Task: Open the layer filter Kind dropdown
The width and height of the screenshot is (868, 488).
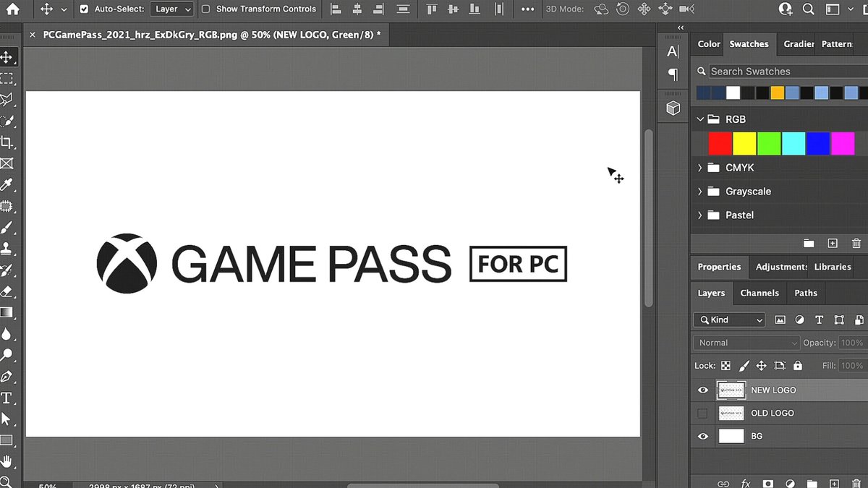Action: (729, 320)
